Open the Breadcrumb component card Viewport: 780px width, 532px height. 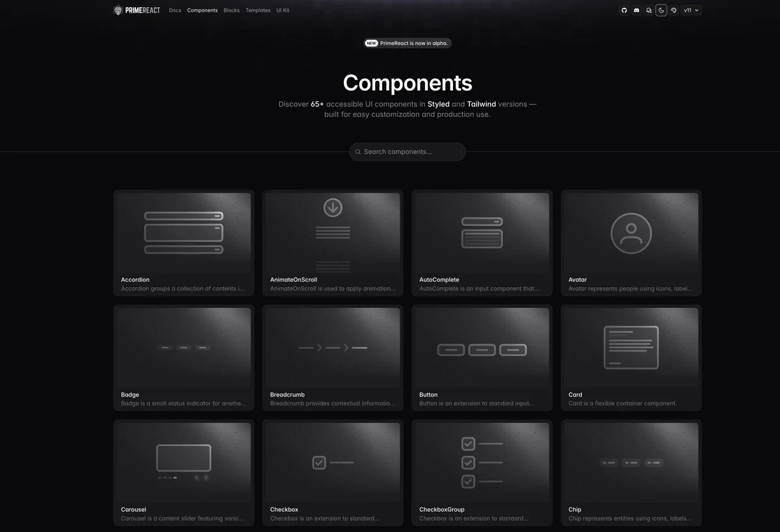[333, 358]
